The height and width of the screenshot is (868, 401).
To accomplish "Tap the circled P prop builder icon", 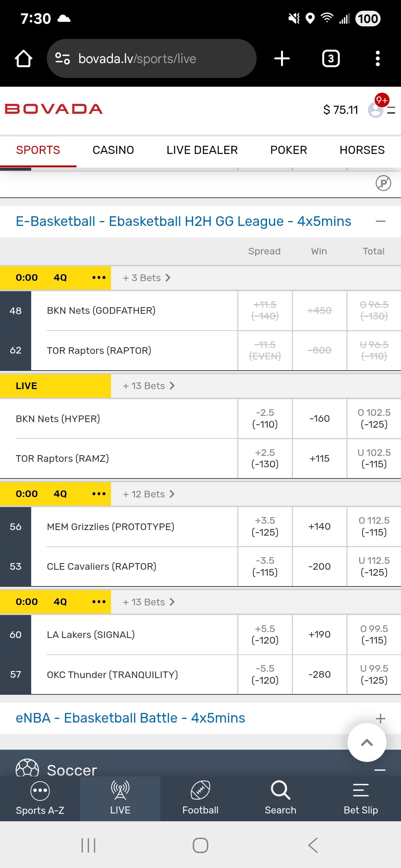I will pos(383,183).
